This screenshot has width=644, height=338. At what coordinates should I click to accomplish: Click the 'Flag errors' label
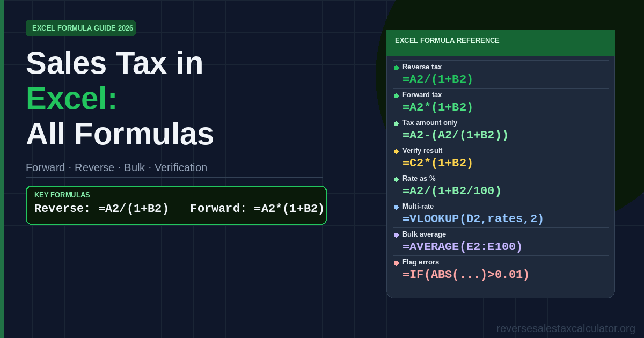pyautogui.click(x=421, y=262)
